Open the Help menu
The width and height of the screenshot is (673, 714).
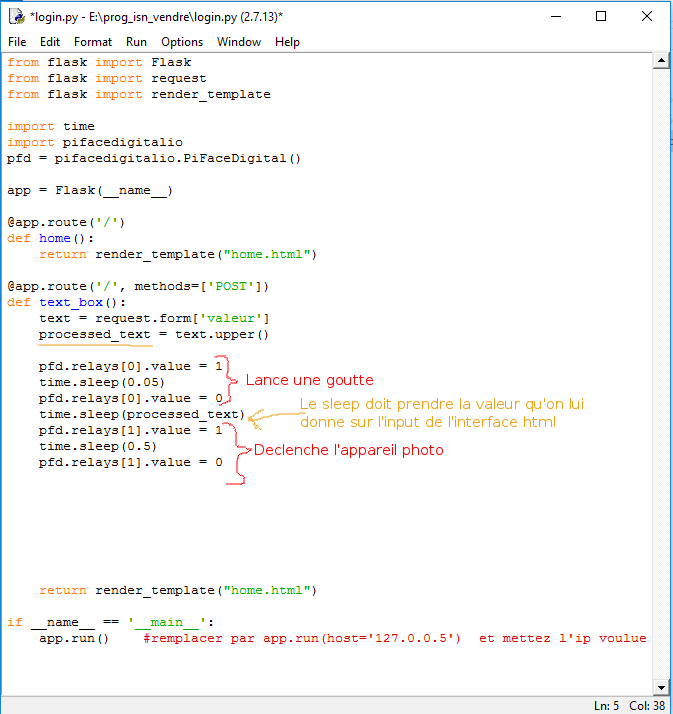tap(287, 42)
